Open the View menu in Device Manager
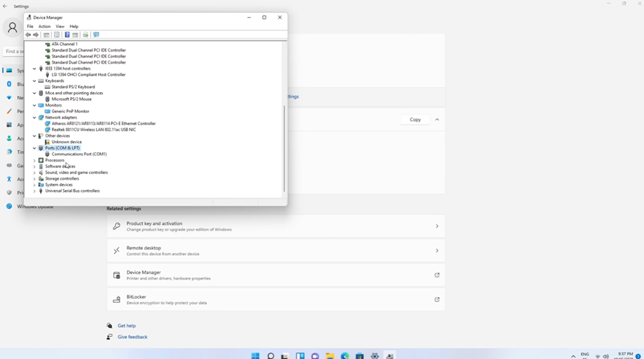Image resolution: width=644 pixels, height=359 pixels. [x=60, y=26]
